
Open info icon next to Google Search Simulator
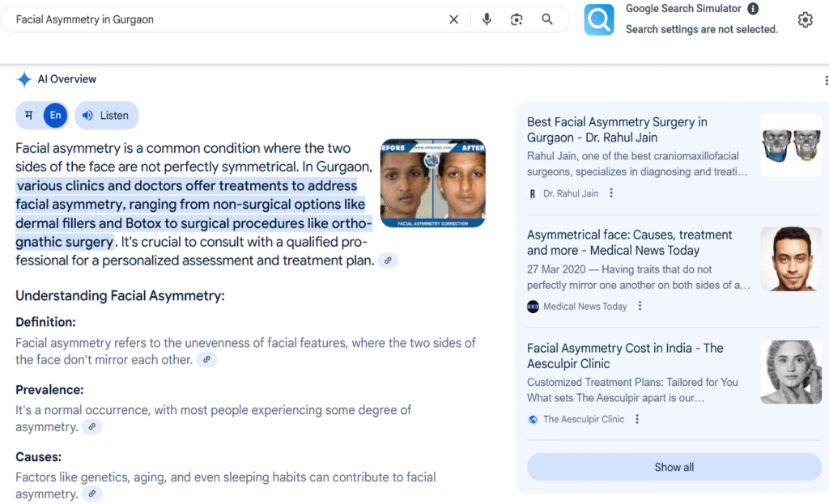[x=753, y=8]
